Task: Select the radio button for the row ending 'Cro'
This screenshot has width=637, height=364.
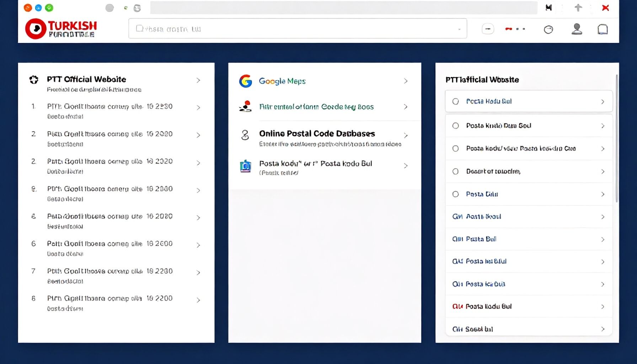Action: point(455,149)
